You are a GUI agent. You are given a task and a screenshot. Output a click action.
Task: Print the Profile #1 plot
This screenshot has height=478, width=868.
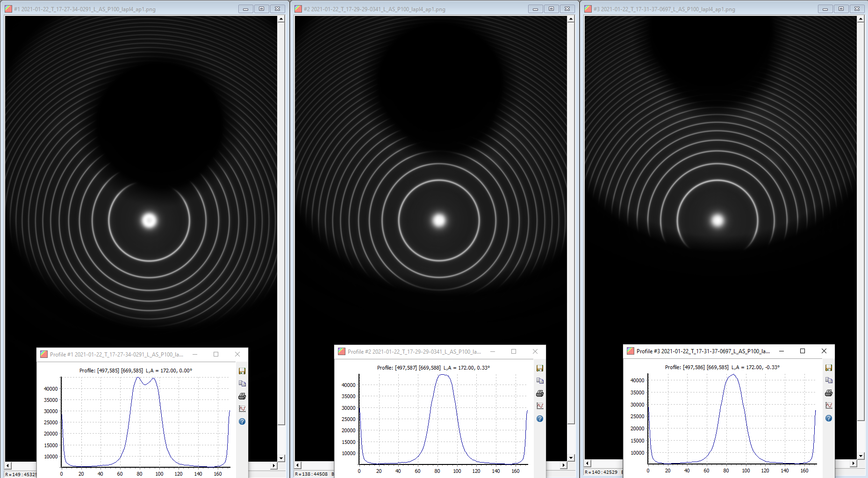(242, 396)
